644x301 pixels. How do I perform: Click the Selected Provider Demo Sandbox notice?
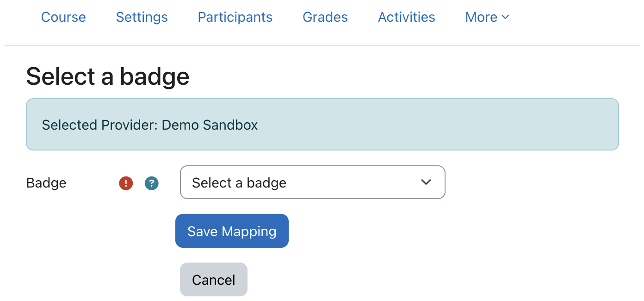coord(322,124)
